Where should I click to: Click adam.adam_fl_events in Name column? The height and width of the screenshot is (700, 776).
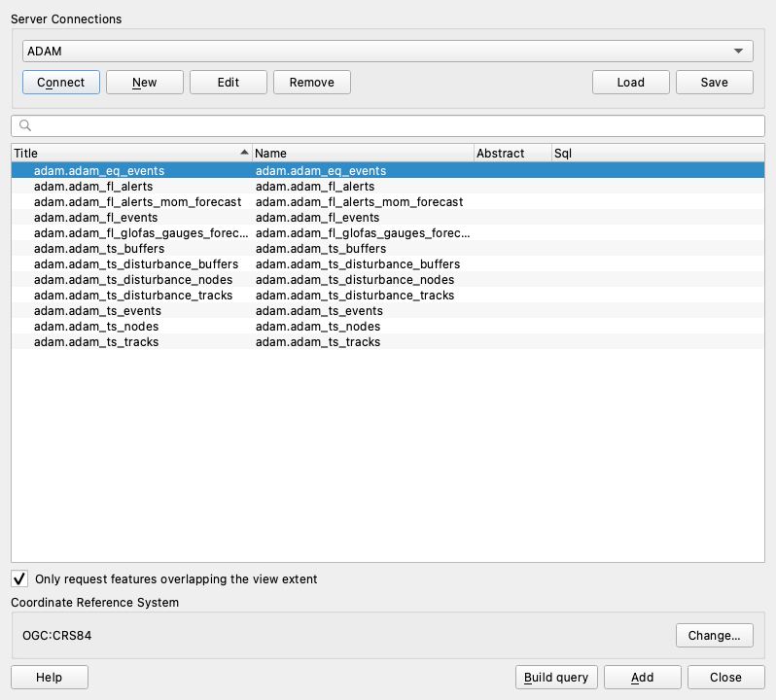317,218
